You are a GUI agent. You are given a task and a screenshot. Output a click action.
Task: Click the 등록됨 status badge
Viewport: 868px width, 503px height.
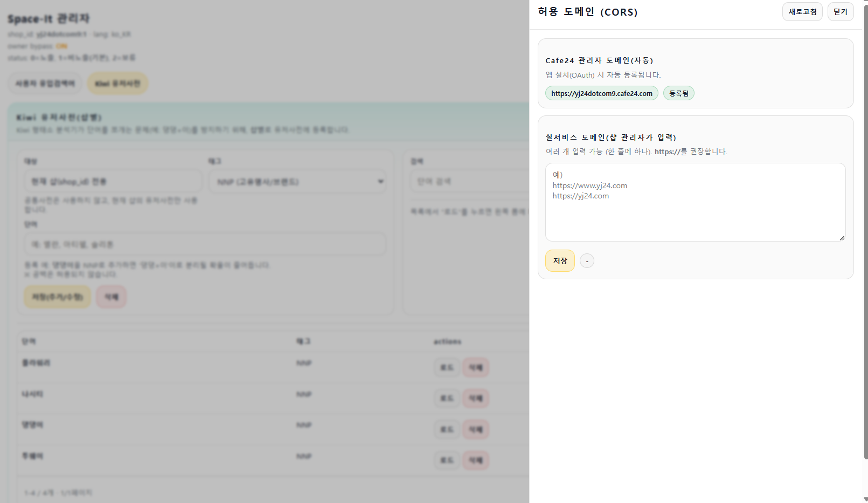(x=678, y=93)
